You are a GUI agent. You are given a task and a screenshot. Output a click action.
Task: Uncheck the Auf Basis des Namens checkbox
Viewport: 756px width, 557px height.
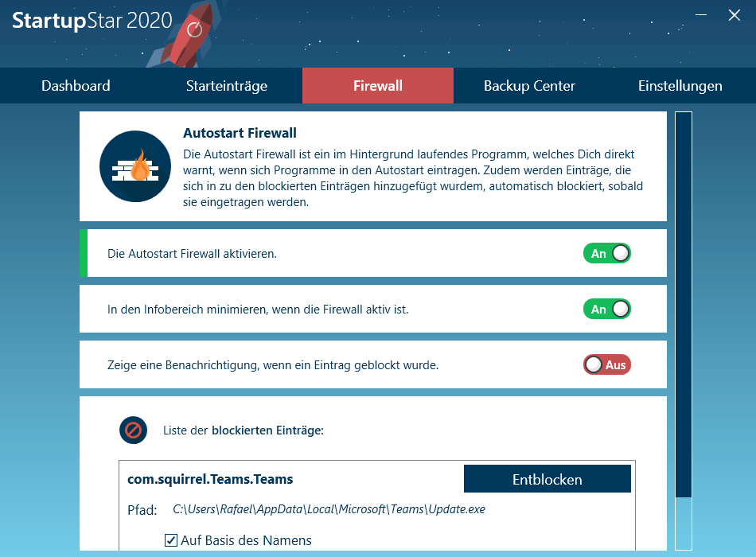170,540
